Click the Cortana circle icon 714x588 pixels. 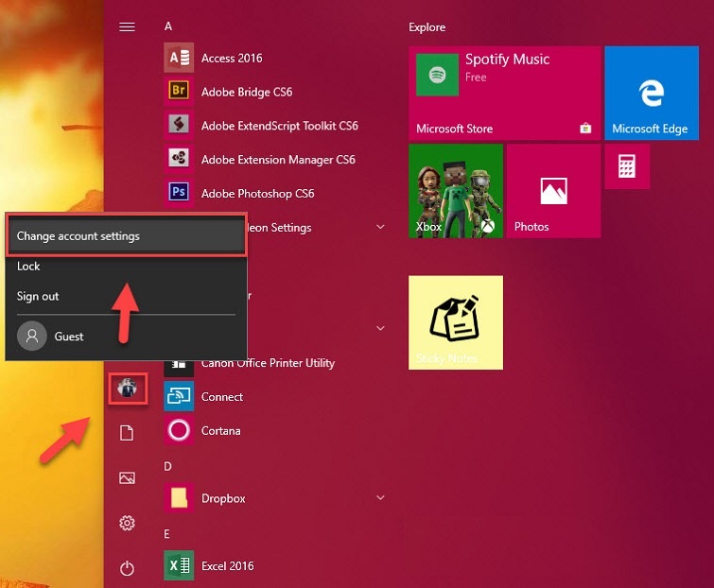[x=179, y=430]
